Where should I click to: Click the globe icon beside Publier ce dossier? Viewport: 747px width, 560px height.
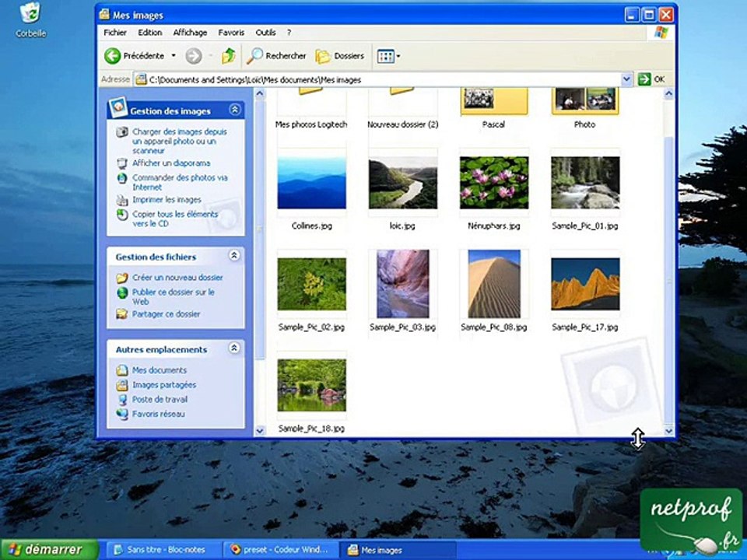(x=122, y=292)
